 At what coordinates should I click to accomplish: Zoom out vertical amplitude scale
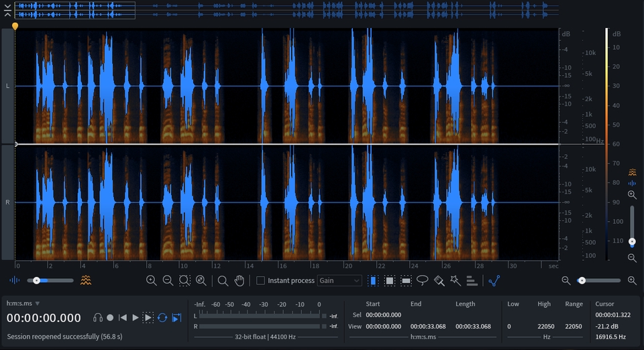(x=632, y=257)
